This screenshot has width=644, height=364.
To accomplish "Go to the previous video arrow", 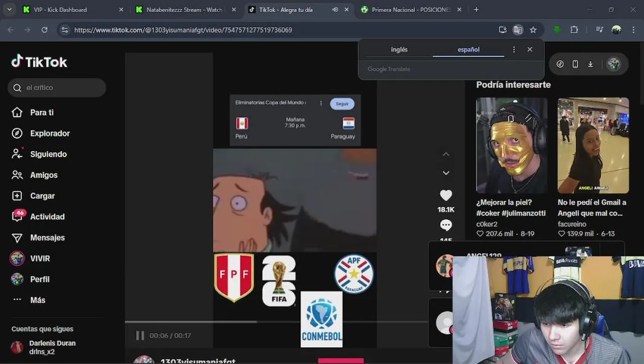I will (445, 154).
